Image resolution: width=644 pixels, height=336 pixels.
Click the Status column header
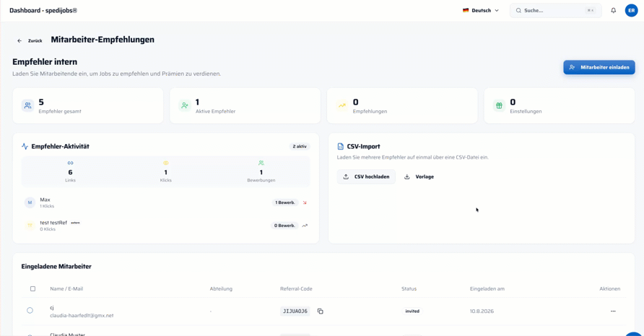click(409, 289)
